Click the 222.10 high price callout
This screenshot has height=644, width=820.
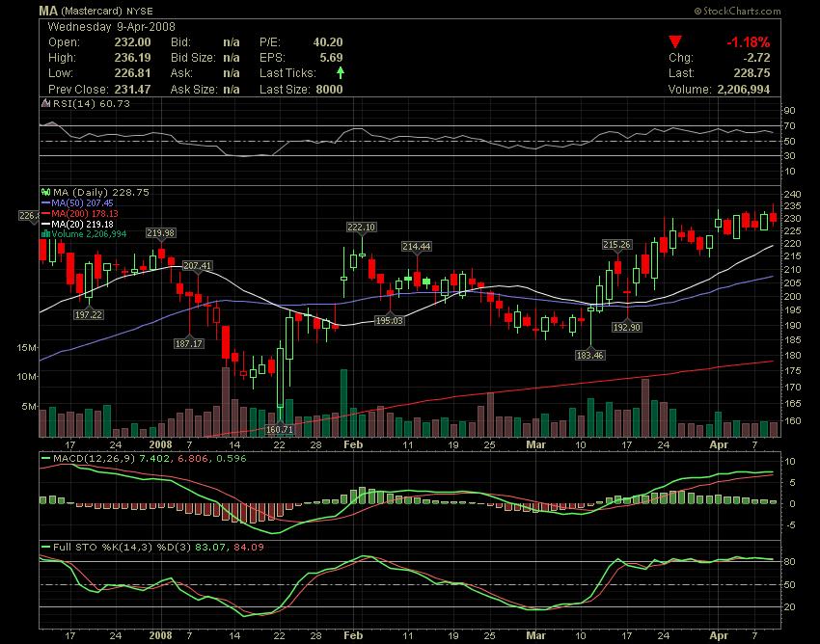pos(361,227)
